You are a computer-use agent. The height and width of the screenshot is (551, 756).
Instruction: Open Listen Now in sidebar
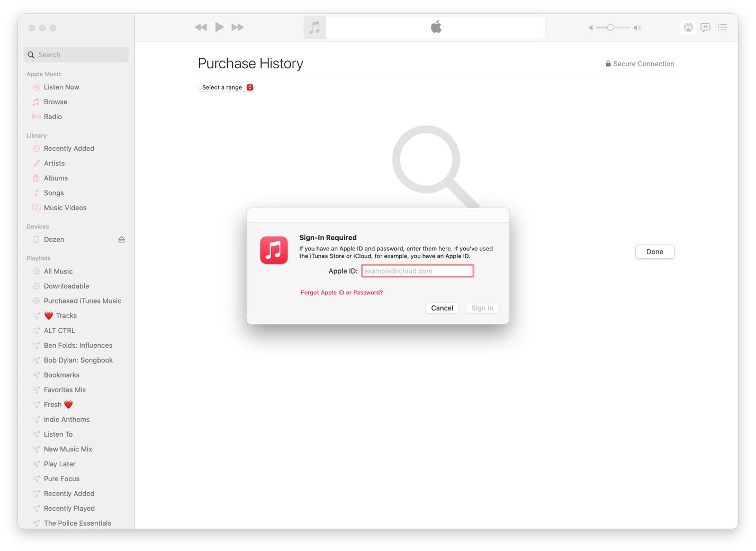click(61, 87)
